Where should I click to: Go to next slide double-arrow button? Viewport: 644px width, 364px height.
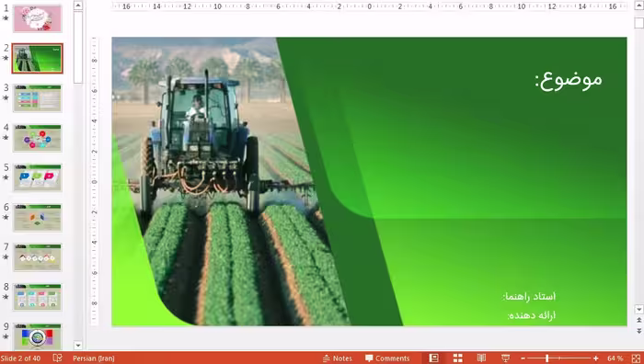pos(638,330)
